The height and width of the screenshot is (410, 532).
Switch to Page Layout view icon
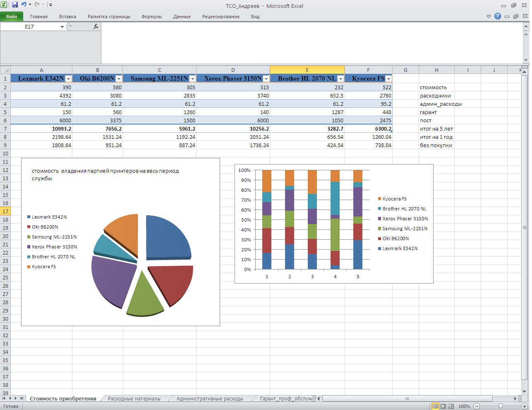click(x=443, y=406)
